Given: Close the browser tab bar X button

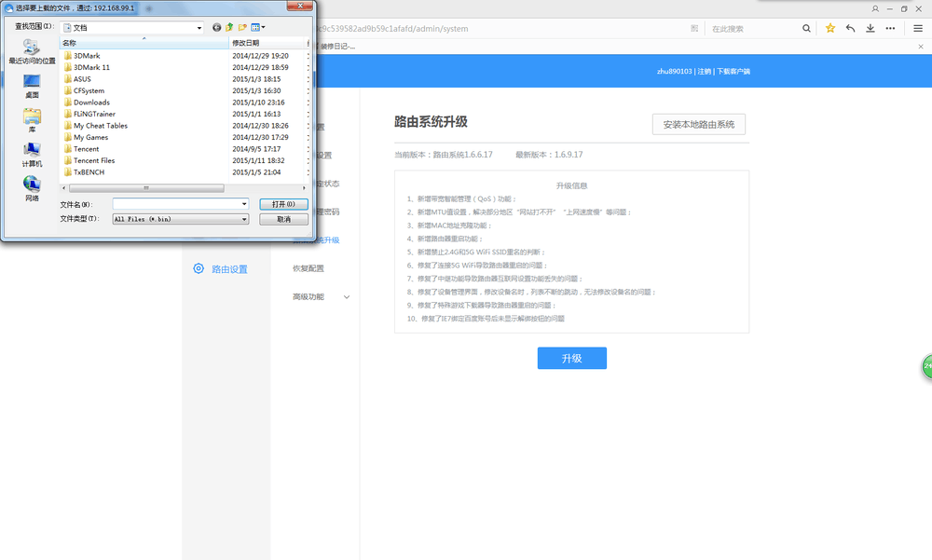Looking at the screenshot, I should coord(921,47).
